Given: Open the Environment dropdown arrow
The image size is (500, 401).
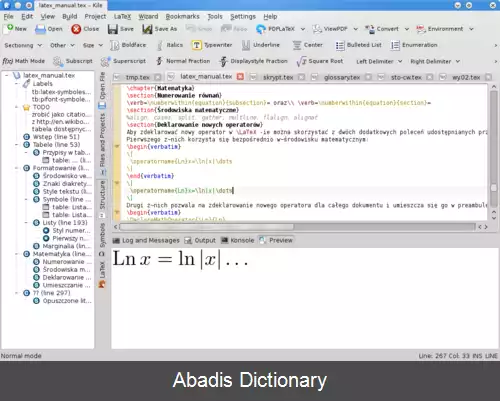Looking at the screenshot, I should click(x=471, y=29).
